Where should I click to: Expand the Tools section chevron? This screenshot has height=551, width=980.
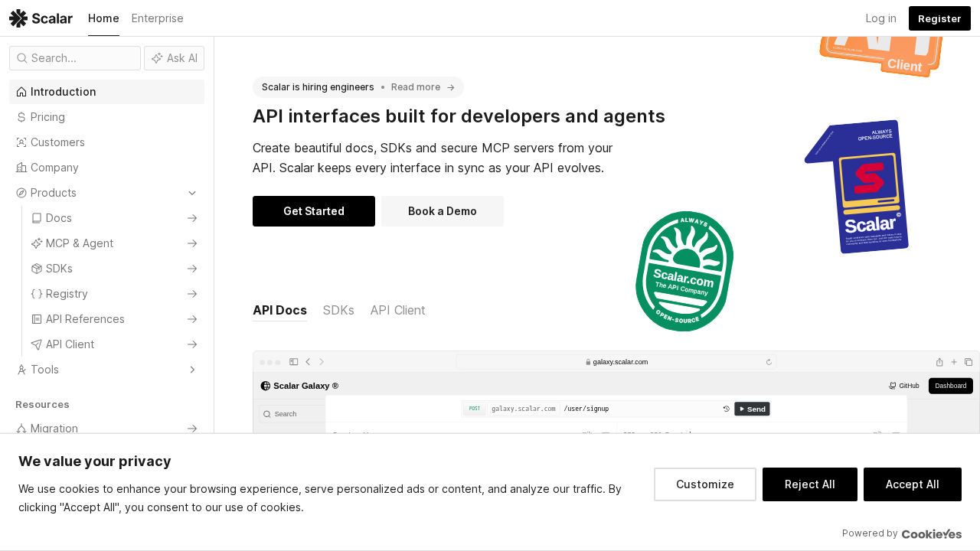[192, 370]
